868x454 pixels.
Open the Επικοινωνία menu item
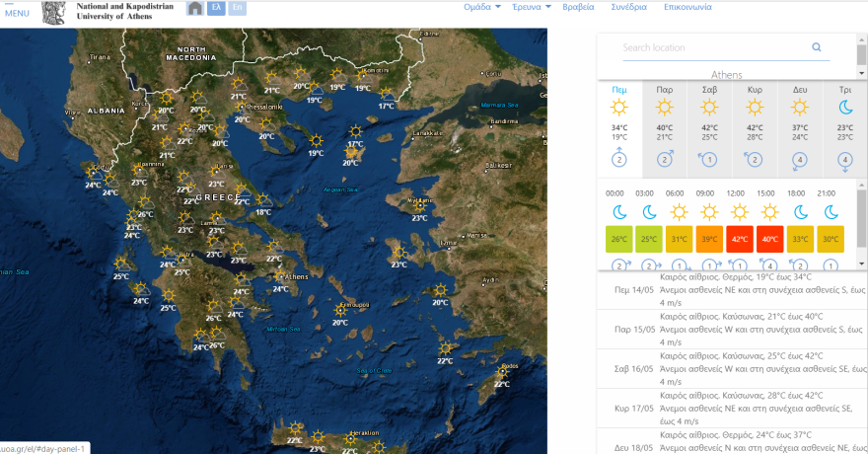[x=687, y=7]
